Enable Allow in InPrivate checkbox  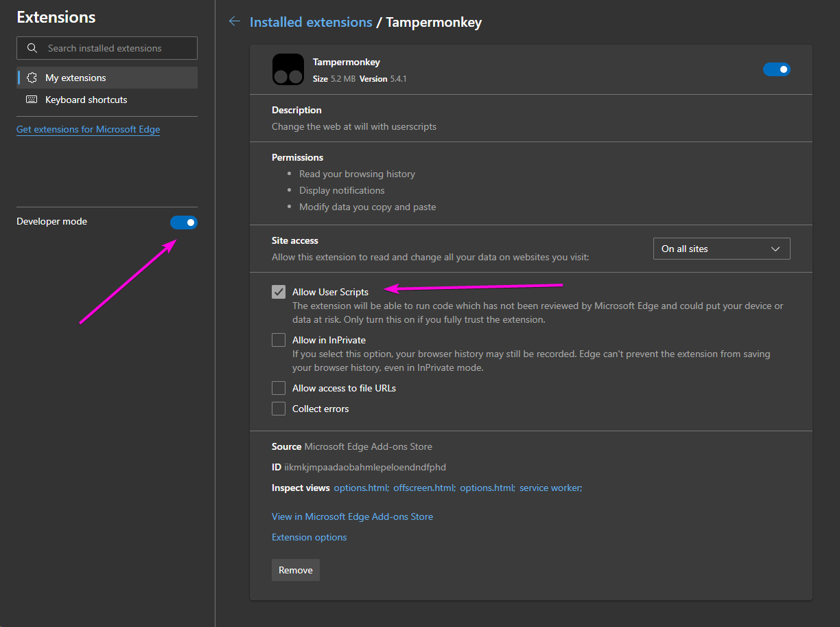pos(279,340)
